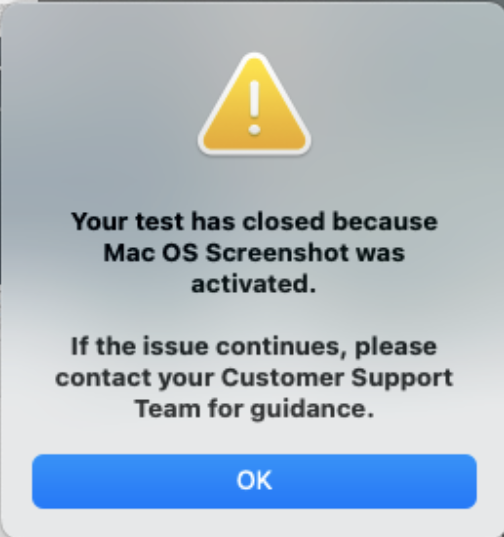
Task: Click the word 'Screenshot' in the bold heading
Action: pyautogui.click(x=277, y=253)
